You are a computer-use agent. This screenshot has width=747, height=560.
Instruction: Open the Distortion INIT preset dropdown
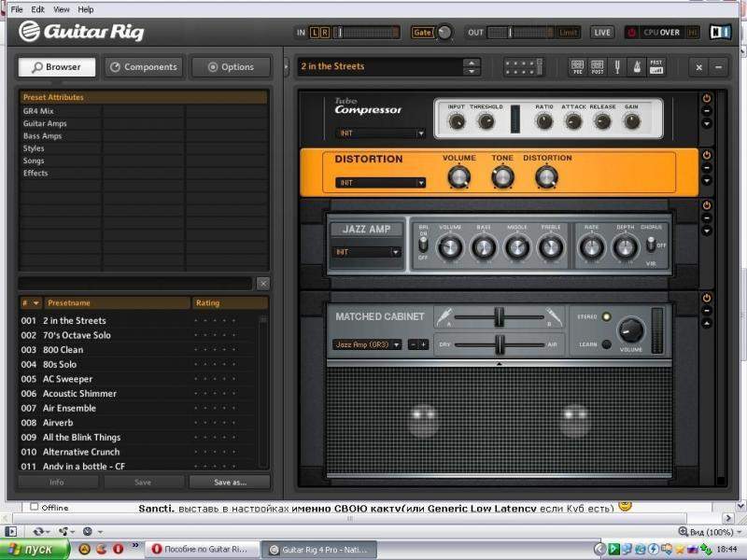(381, 183)
